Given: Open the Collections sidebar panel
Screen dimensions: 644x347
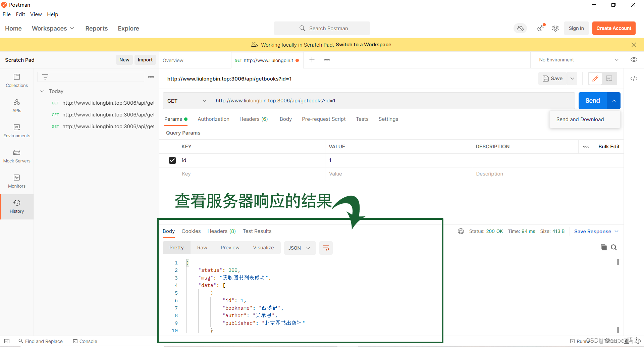Looking at the screenshot, I should pyautogui.click(x=17, y=81).
